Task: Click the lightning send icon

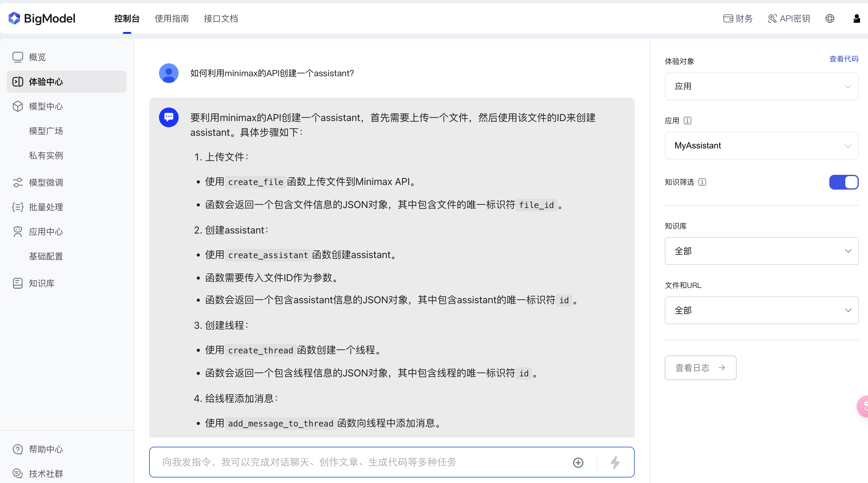Action: [x=615, y=462]
